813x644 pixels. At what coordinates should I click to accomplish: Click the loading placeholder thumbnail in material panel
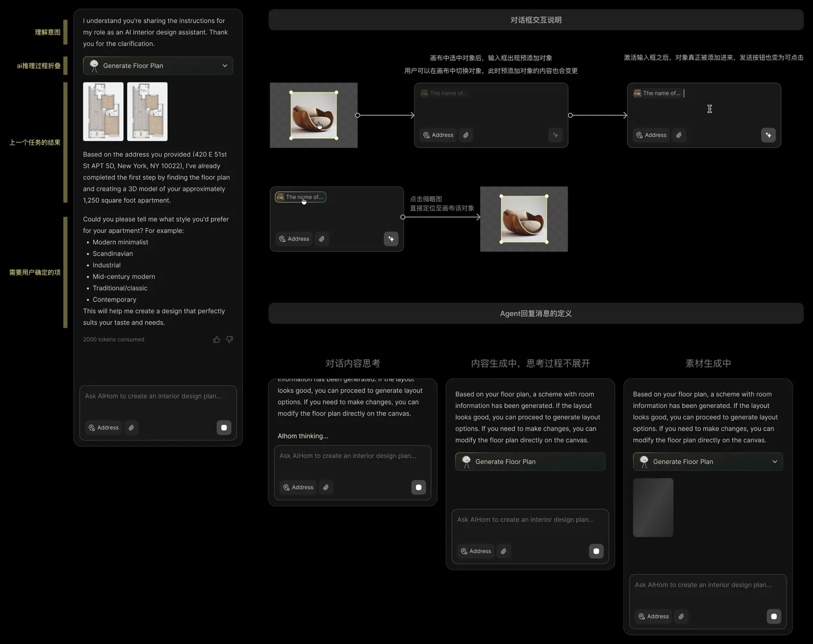coord(653,507)
